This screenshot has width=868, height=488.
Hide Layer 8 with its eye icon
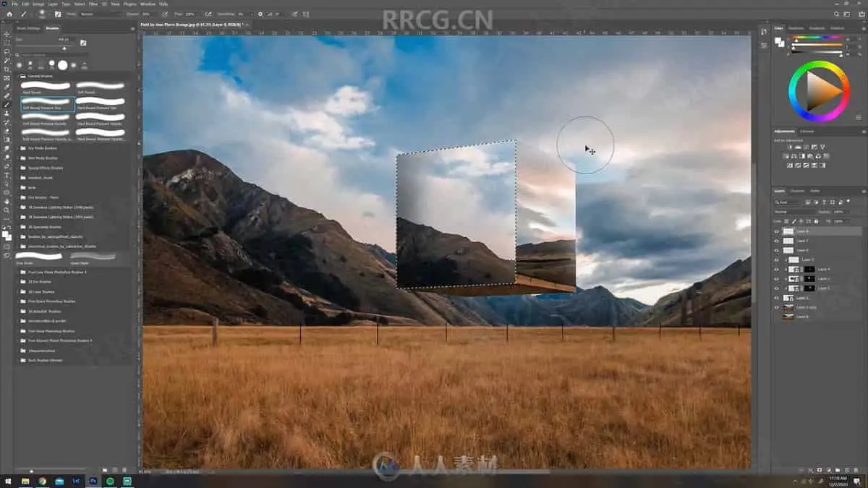777,231
